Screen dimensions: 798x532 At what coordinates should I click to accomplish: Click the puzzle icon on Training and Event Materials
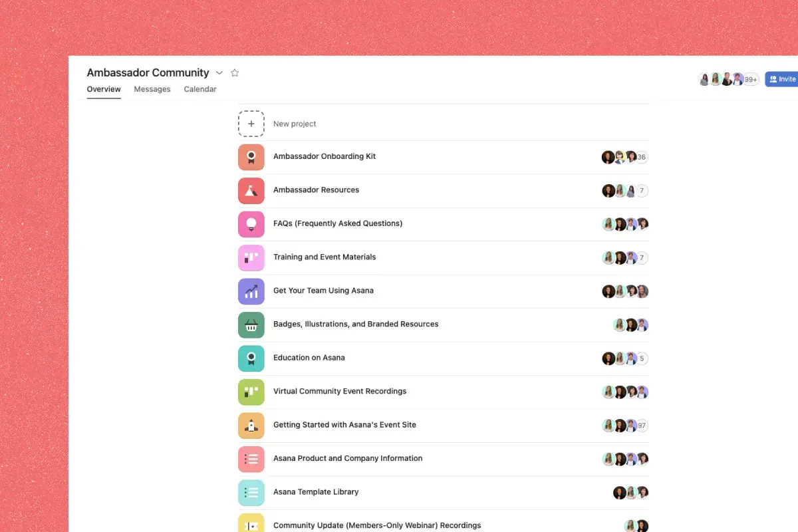(251, 257)
